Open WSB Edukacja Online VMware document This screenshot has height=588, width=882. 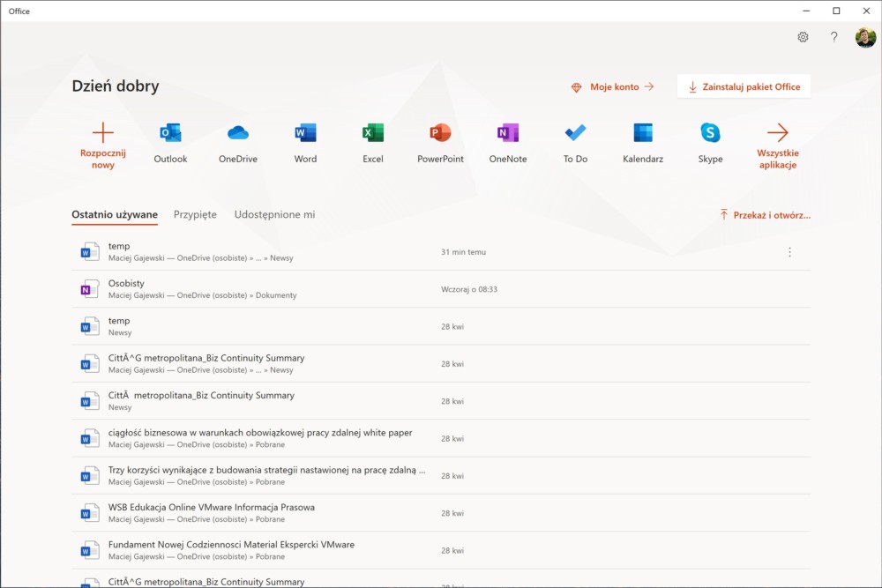441,513
